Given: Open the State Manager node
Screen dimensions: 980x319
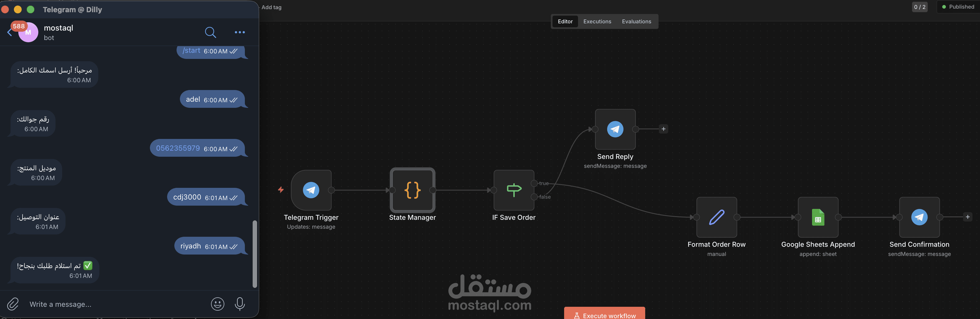Looking at the screenshot, I should point(412,190).
